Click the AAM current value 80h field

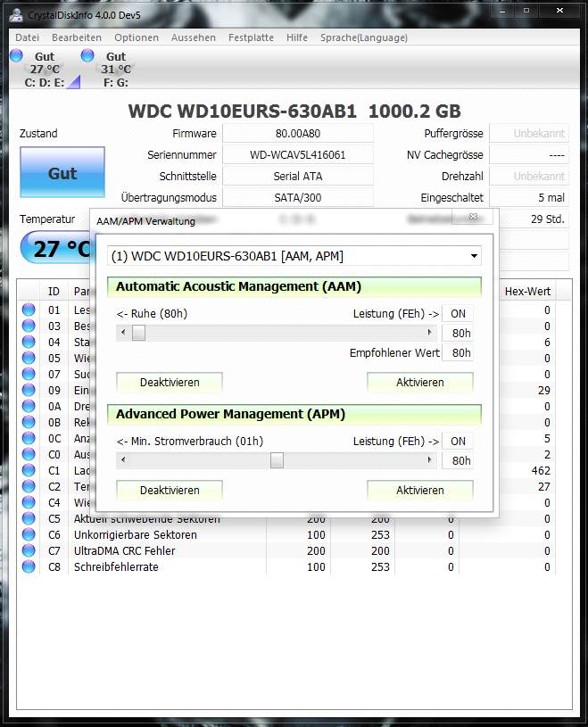tap(458, 333)
